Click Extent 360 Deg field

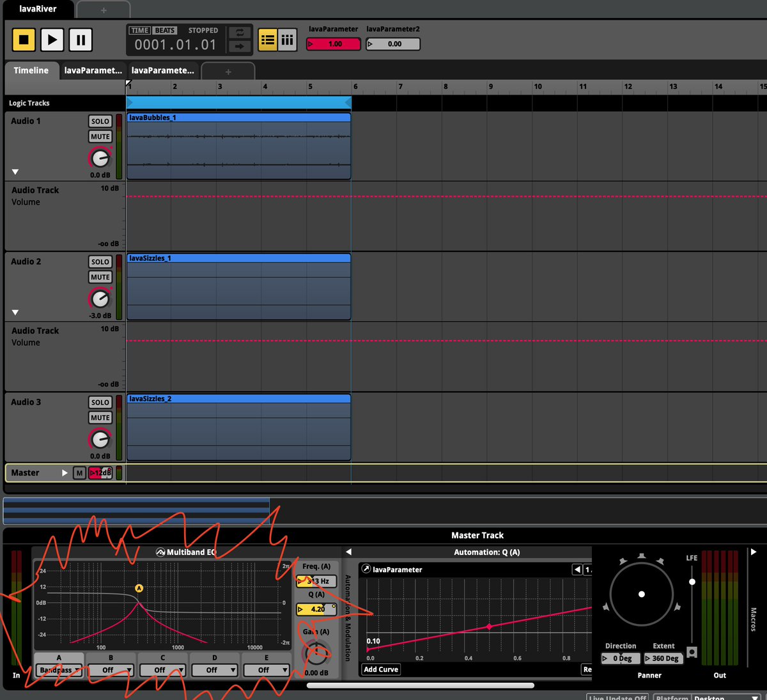[663, 658]
